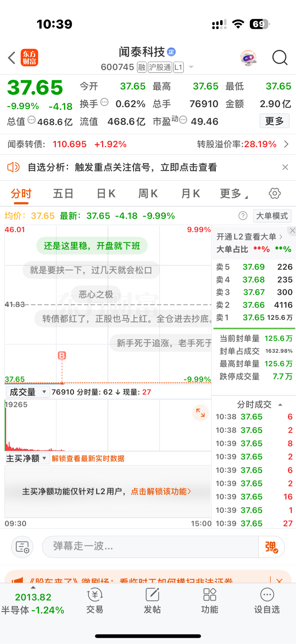Tap the danmaku comment 恶心之极

pos(96,295)
